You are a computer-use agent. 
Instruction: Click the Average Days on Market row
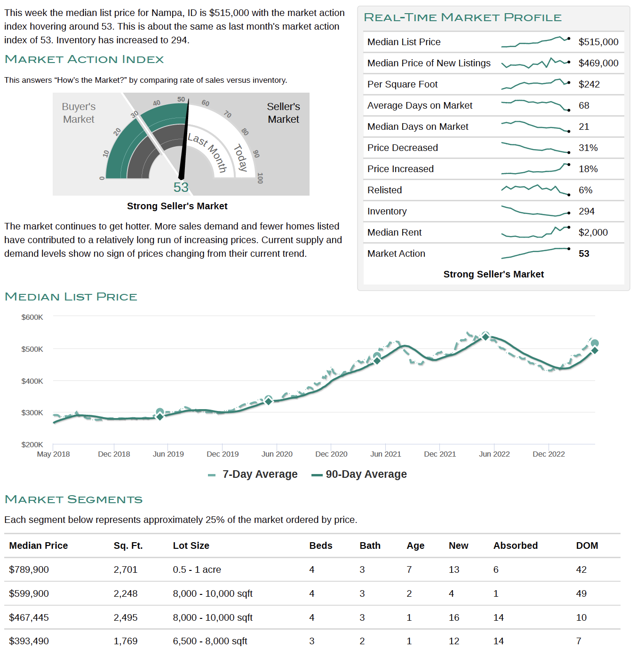click(x=494, y=105)
